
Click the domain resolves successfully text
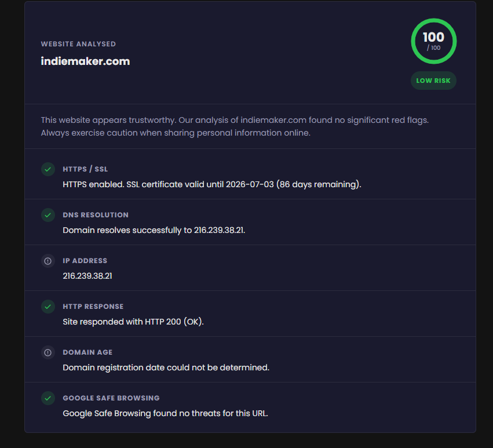154,230
